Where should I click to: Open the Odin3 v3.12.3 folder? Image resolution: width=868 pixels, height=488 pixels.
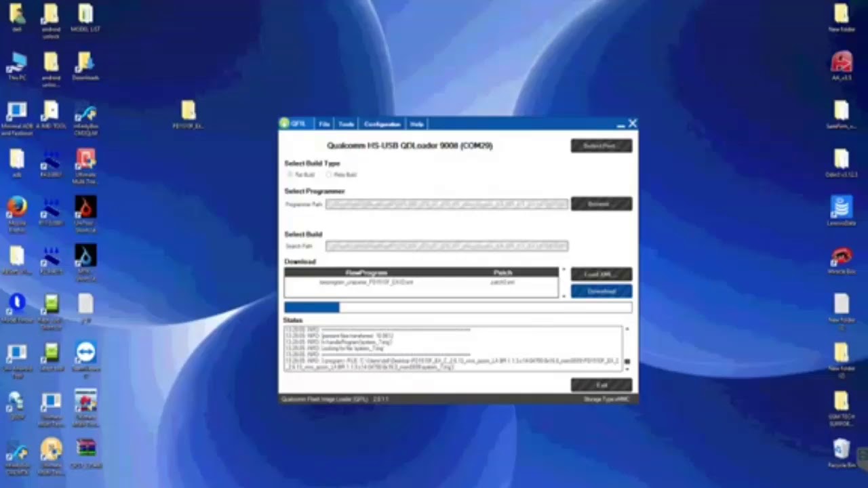[x=842, y=163]
